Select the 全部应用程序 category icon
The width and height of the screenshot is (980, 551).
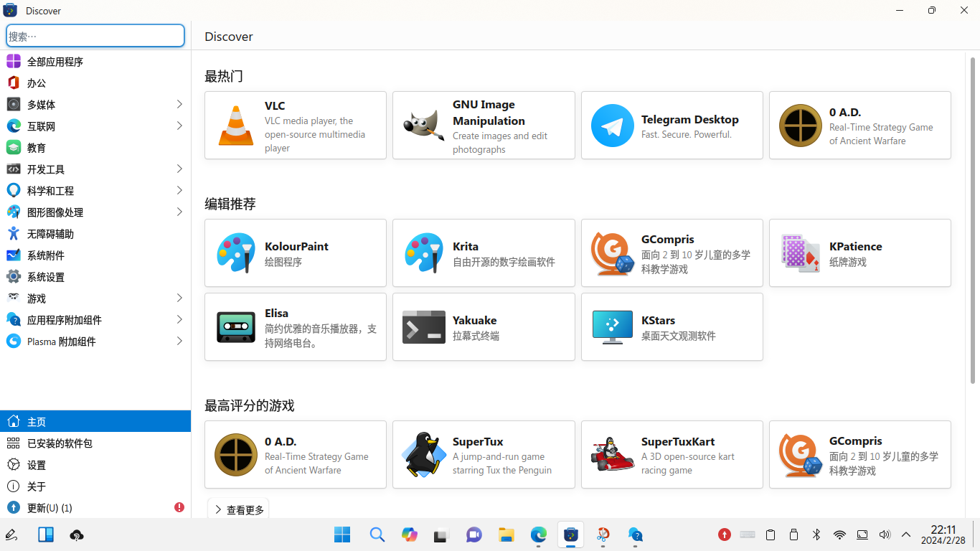(x=14, y=62)
